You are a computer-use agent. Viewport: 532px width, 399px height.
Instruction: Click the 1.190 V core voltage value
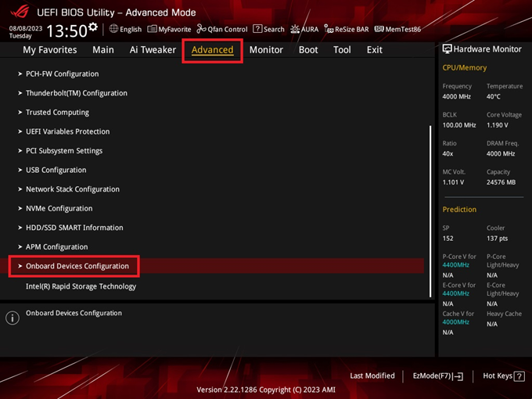pos(498,125)
